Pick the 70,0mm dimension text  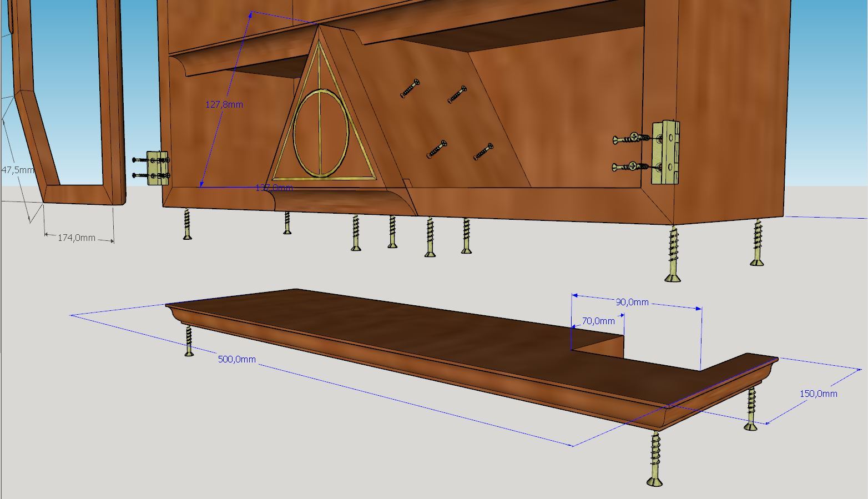coord(598,321)
